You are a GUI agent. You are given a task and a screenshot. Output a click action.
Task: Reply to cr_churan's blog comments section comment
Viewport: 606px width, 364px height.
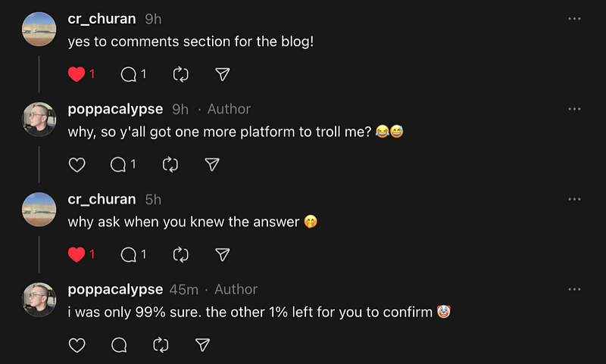pyautogui.click(x=129, y=74)
